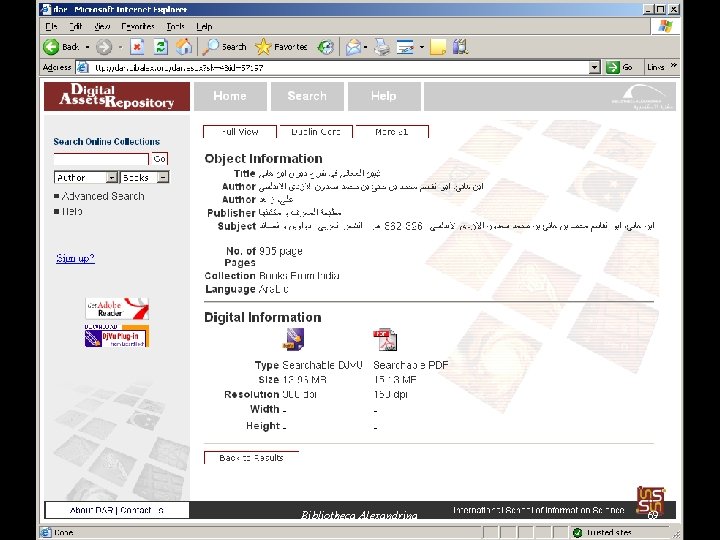Click the Bibliotheca Alexandrina logo in the header
This screenshot has width=720, height=540.
pos(642,96)
